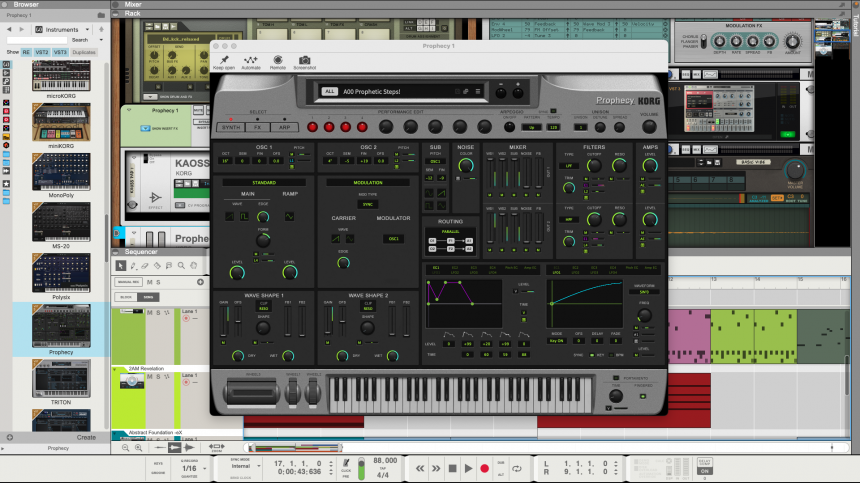Image resolution: width=860 pixels, height=483 pixels.
Task: Click the stop transport button
Action: coord(452,469)
